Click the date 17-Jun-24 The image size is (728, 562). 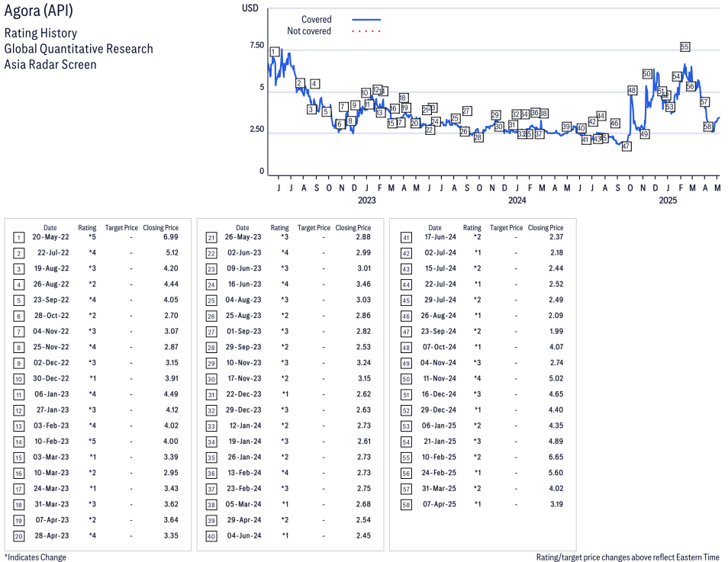coord(440,237)
